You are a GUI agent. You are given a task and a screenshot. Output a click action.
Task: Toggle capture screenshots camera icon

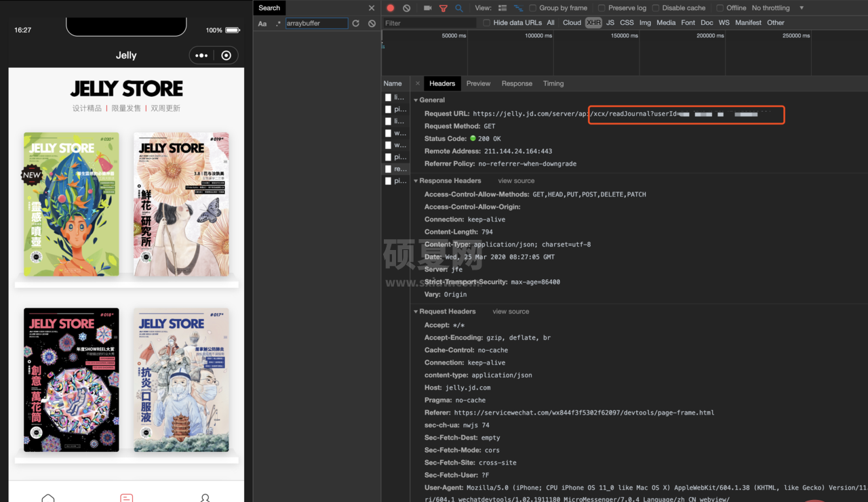tap(427, 8)
